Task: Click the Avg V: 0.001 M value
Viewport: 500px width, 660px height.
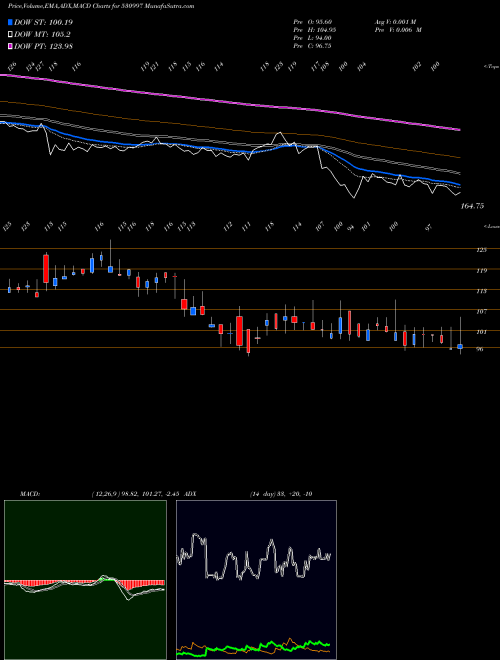Action: click(x=395, y=22)
